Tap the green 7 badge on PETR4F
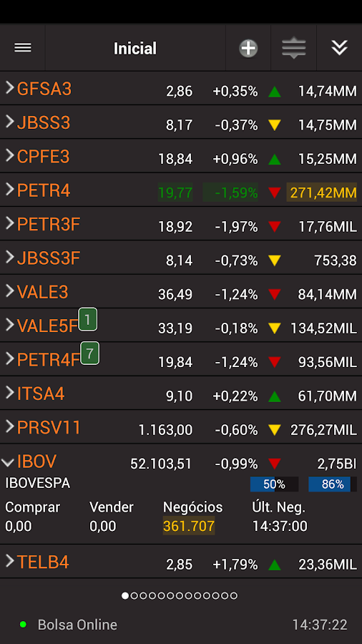Viewport: 362px width, 644px height. click(x=90, y=353)
